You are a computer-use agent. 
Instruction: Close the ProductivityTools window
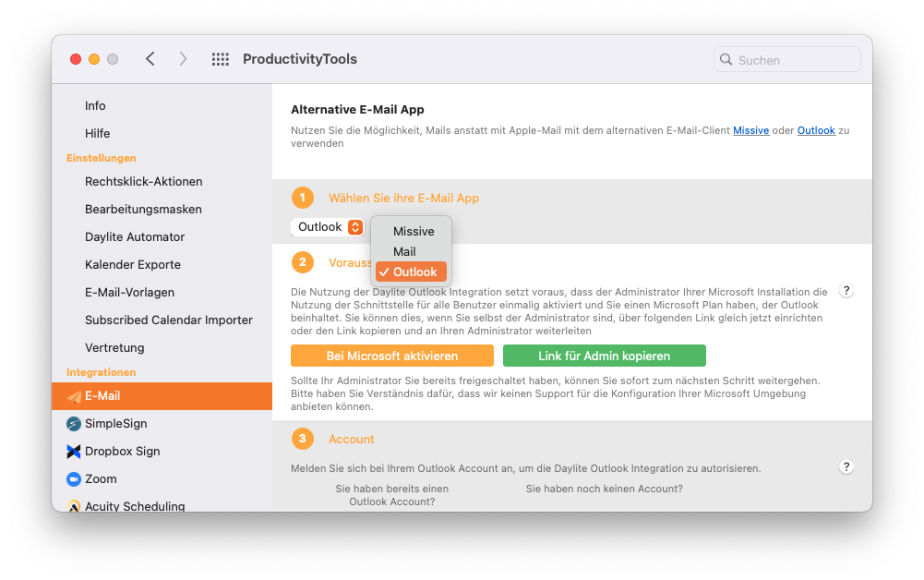pyautogui.click(x=76, y=59)
